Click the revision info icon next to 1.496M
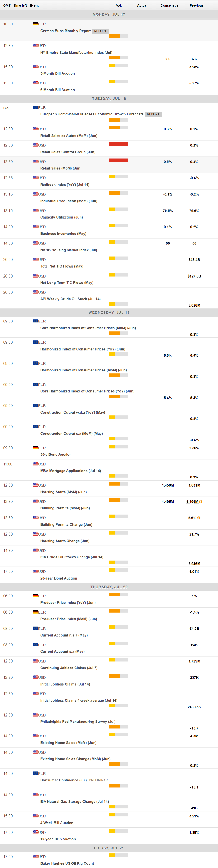This screenshot has height=868, width=218. click(201, 502)
